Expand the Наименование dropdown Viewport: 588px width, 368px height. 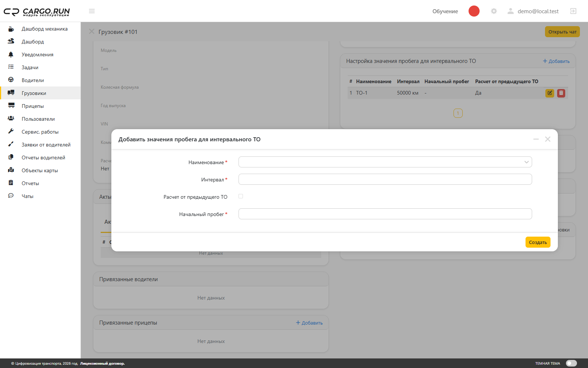click(x=385, y=162)
